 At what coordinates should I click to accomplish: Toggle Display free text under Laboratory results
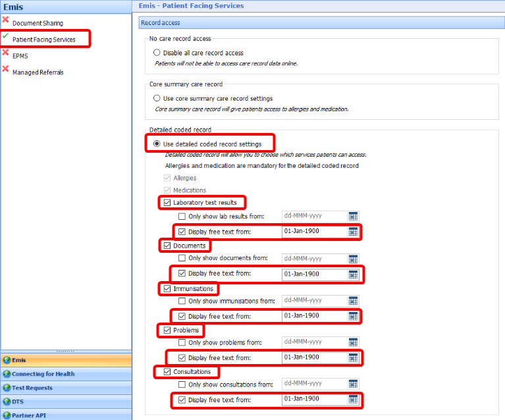182,232
